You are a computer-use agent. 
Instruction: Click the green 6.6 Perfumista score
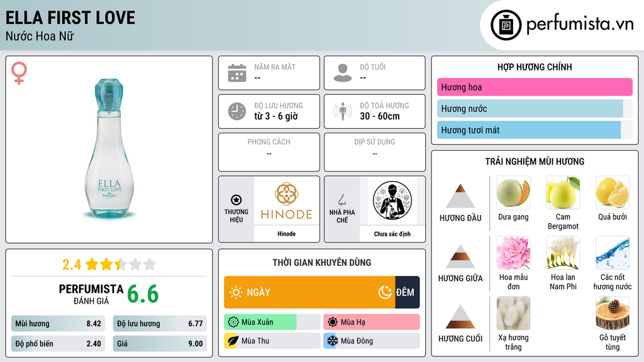(143, 294)
